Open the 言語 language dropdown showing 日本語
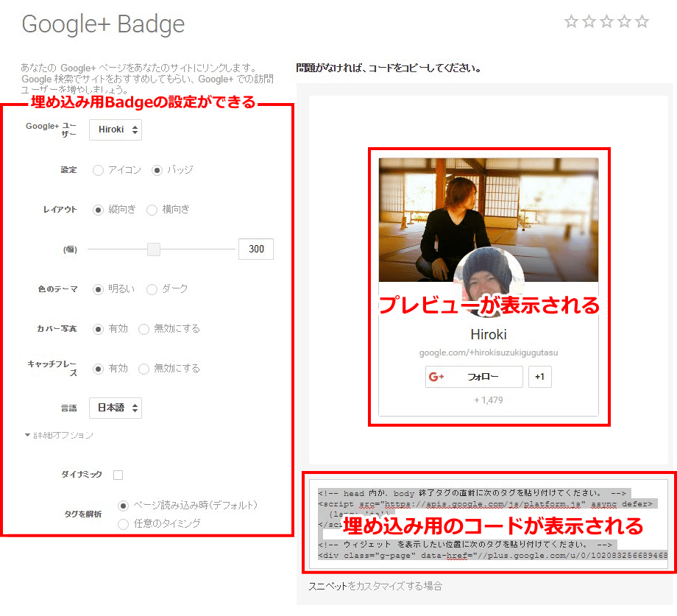The image size is (677, 616). point(116,408)
